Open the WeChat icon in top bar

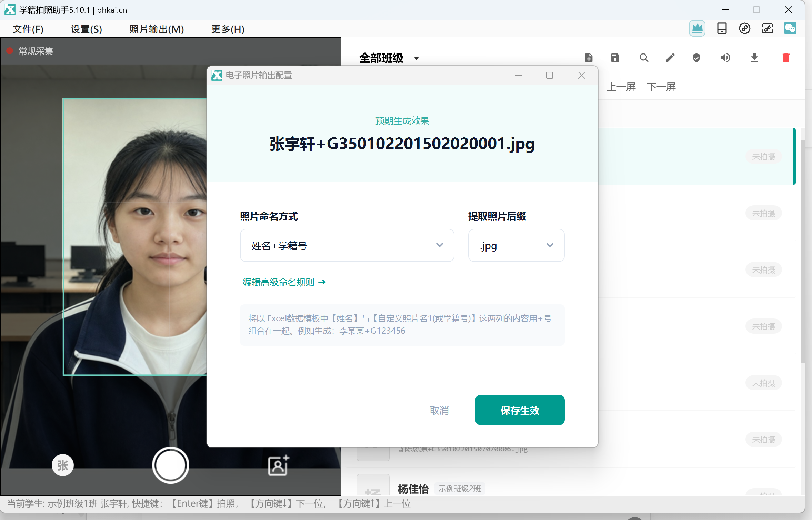coord(790,28)
